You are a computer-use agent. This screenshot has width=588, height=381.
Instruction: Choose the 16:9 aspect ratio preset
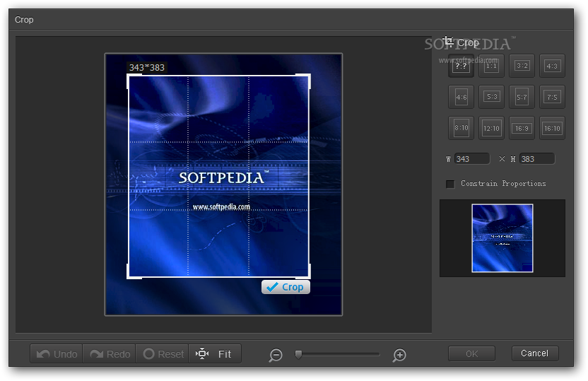coord(522,128)
